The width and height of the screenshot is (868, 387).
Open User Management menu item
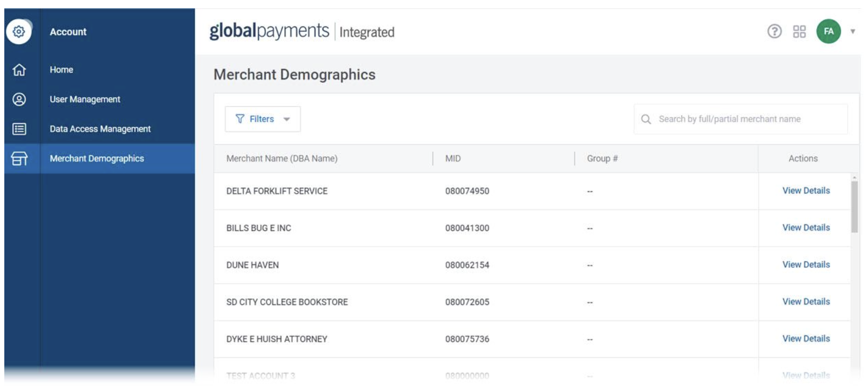[85, 99]
